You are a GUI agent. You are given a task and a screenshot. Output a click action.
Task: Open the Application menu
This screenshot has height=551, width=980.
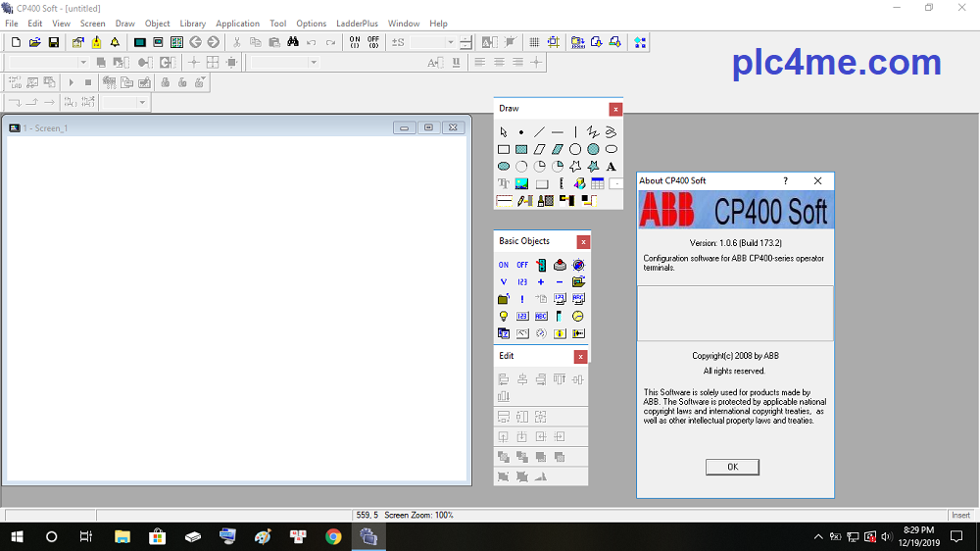click(237, 24)
